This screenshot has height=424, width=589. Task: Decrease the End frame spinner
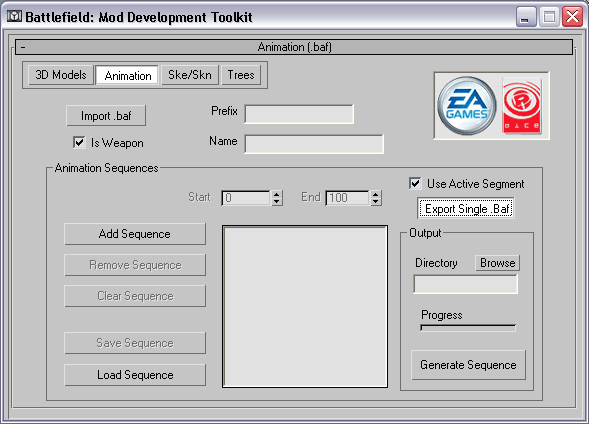point(376,201)
